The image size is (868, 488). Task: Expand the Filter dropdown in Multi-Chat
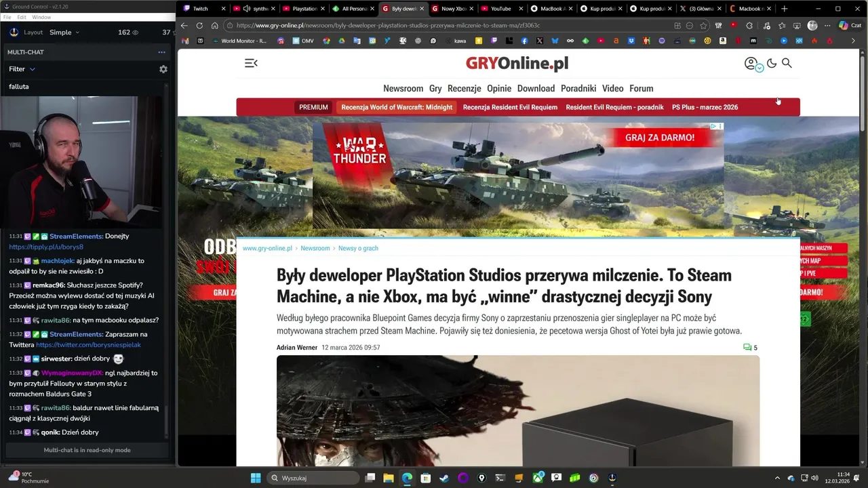(x=22, y=69)
